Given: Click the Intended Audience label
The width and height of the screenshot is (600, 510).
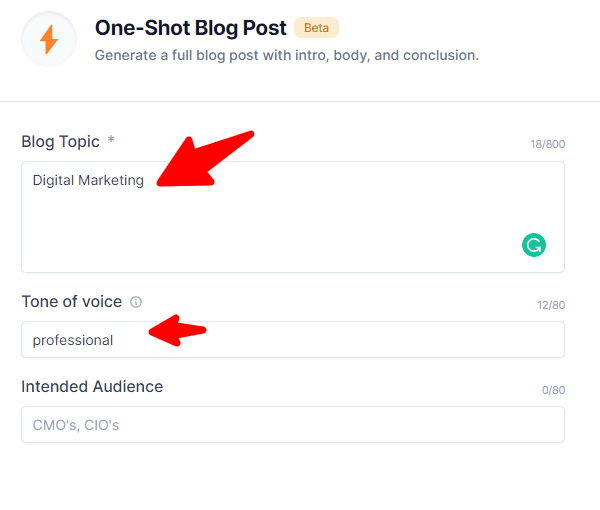Looking at the screenshot, I should 91,386.
